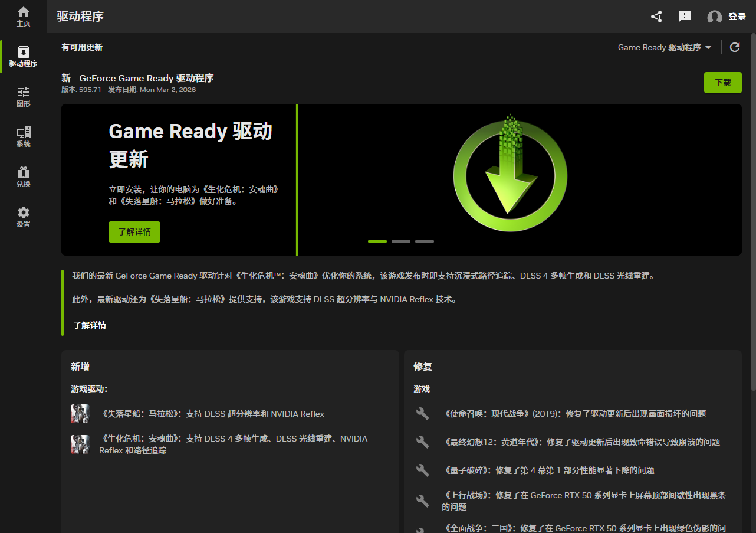The height and width of the screenshot is (533, 756).
Task: Open the 图形 graphics settings icon
Action: click(23, 97)
